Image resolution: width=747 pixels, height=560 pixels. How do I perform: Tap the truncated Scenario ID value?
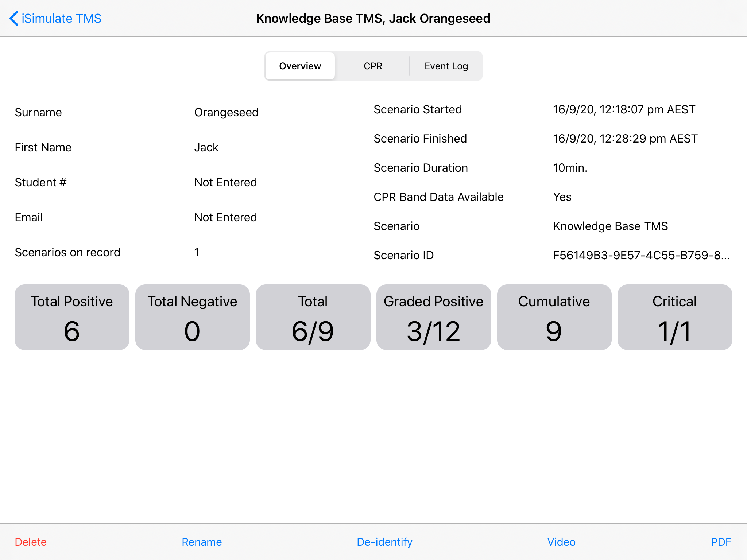click(x=641, y=255)
